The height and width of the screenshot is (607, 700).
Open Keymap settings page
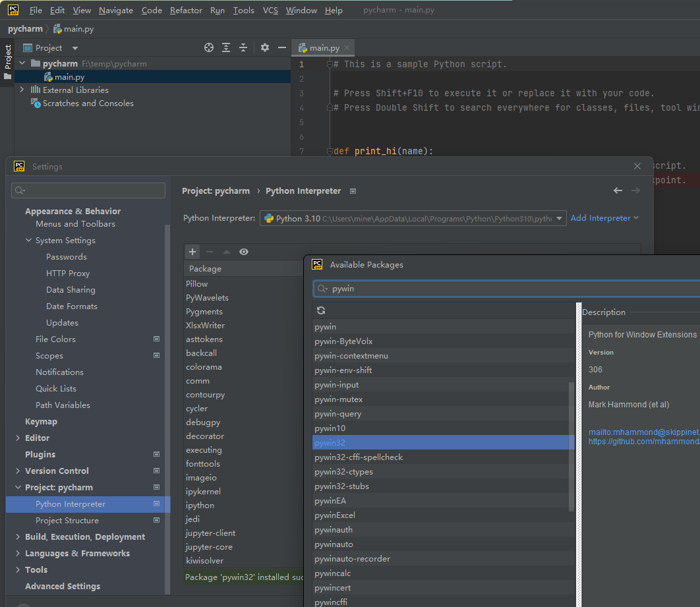(41, 421)
